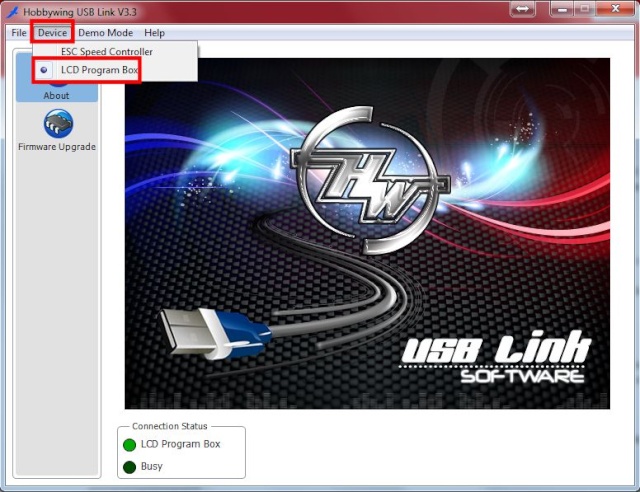This screenshot has width=640, height=492.
Task: Click the Hobbywing USB Link V3.3 title text
Action: [80, 12]
